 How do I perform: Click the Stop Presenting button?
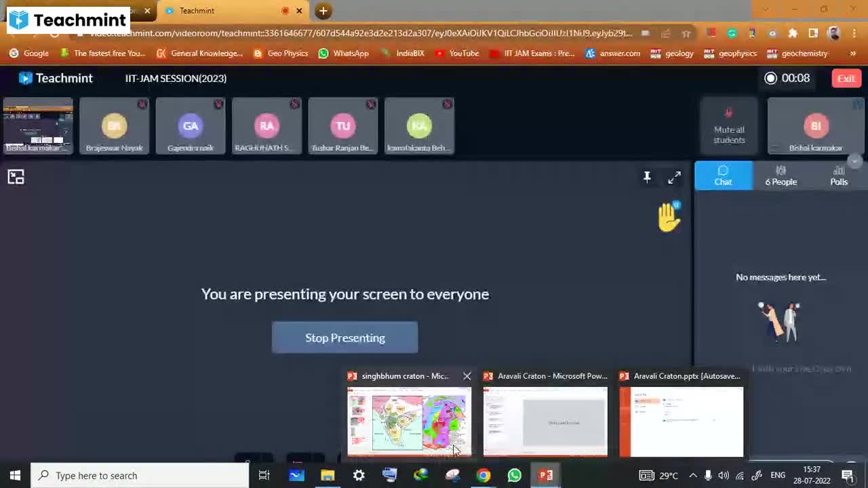(344, 338)
